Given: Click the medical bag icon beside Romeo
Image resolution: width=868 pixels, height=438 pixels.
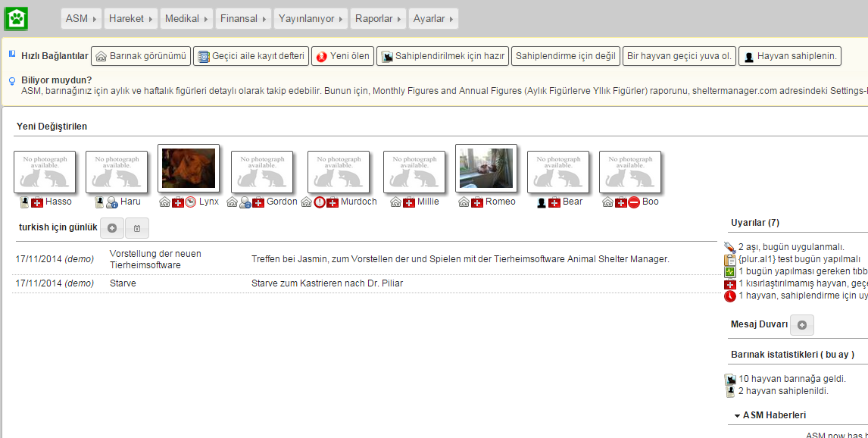Looking at the screenshot, I should tap(477, 202).
